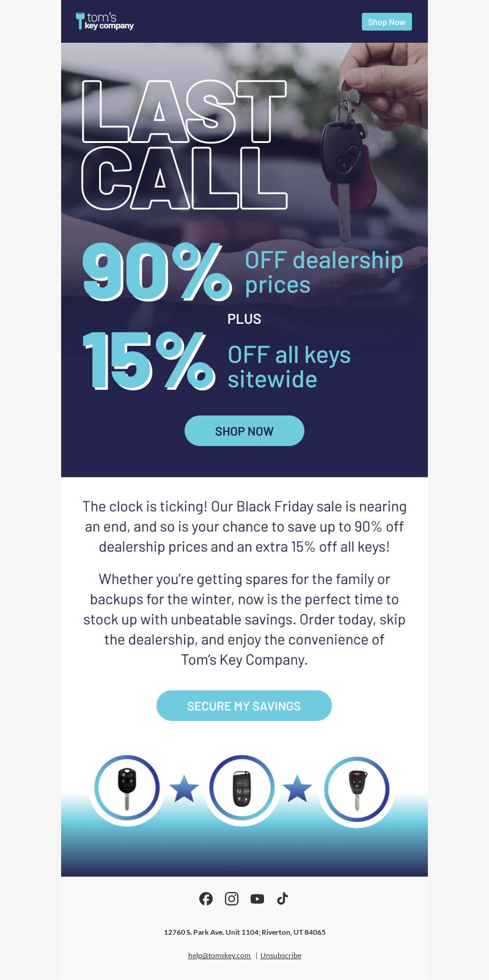The height and width of the screenshot is (980, 489).
Task: Click the OFF dealership prices text
Action: pyautogui.click(x=324, y=272)
